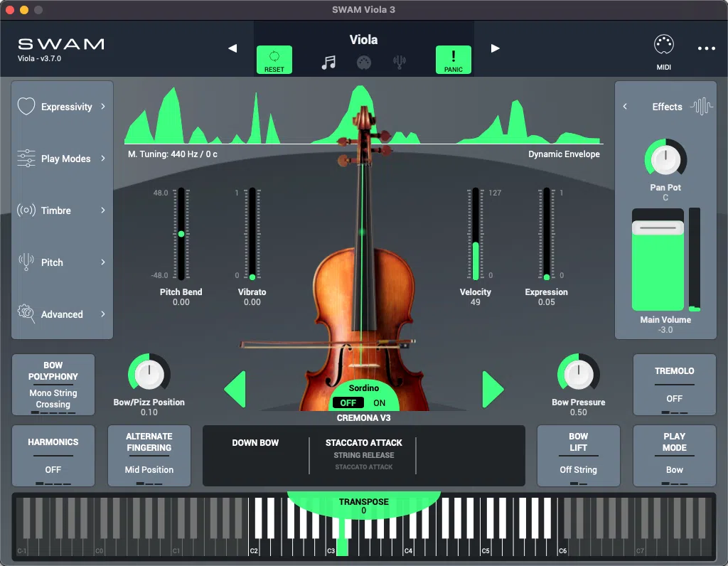Toggle TREMOLO off setting
Viewport: 728px width, 566px height.
click(674, 385)
